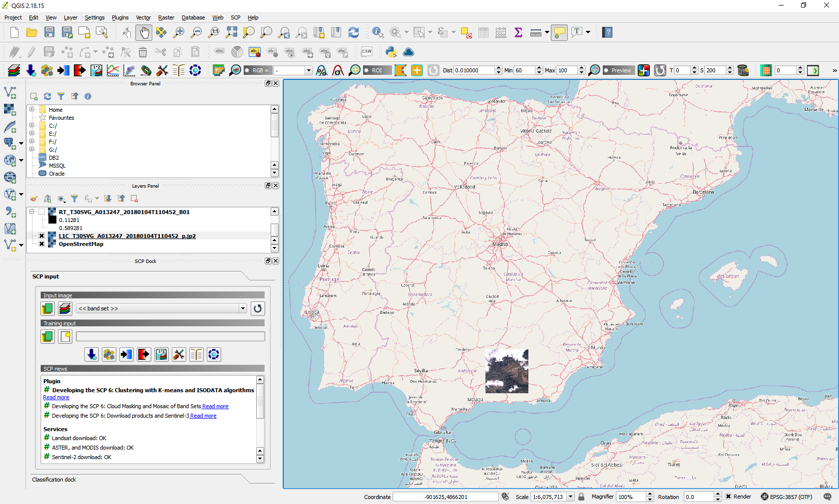Click the Save Project icon
This screenshot has height=504, width=839.
[49, 33]
